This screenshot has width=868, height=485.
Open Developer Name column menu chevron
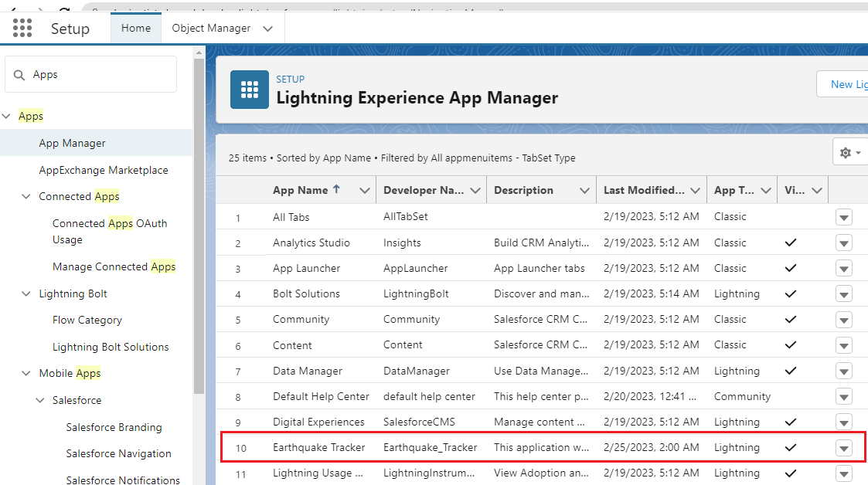point(475,190)
